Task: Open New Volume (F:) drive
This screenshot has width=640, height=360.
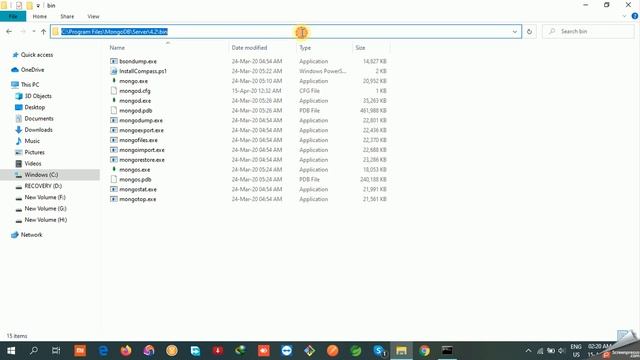Action: click(x=45, y=197)
